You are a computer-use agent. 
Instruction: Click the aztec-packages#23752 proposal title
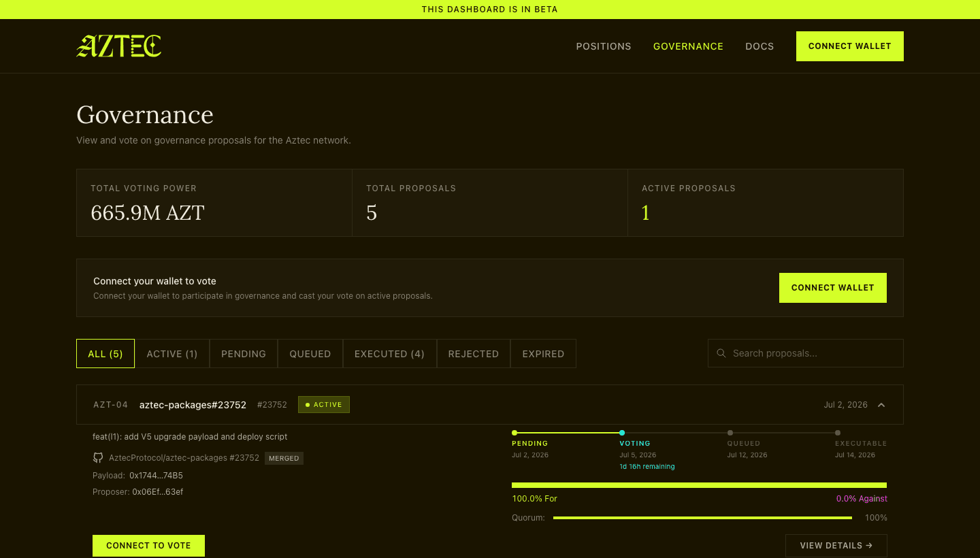coord(193,405)
